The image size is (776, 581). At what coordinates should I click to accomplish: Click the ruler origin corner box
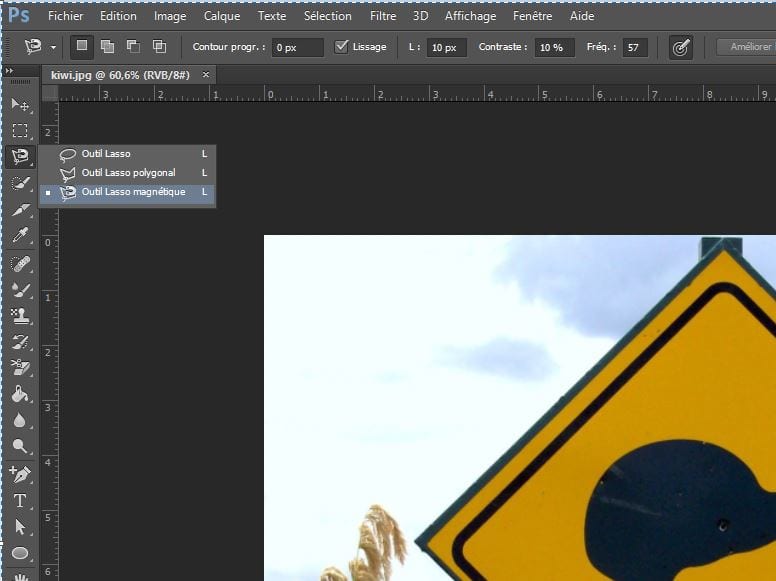tap(50, 93)
